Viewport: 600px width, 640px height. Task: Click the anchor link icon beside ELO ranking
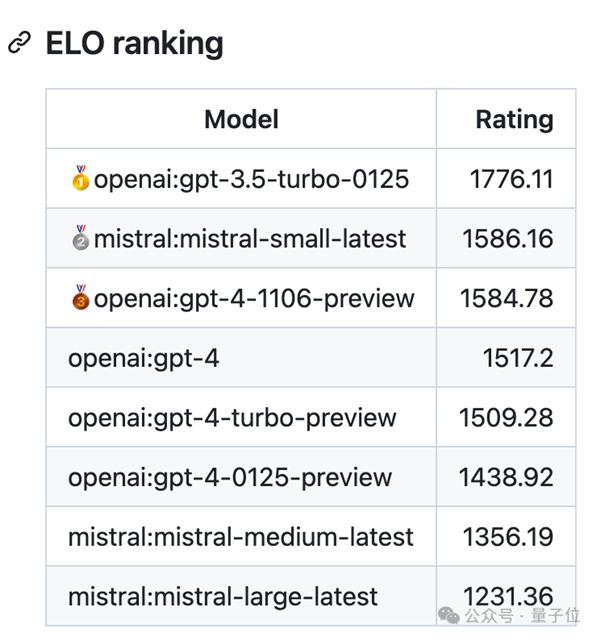pos(19,44)
